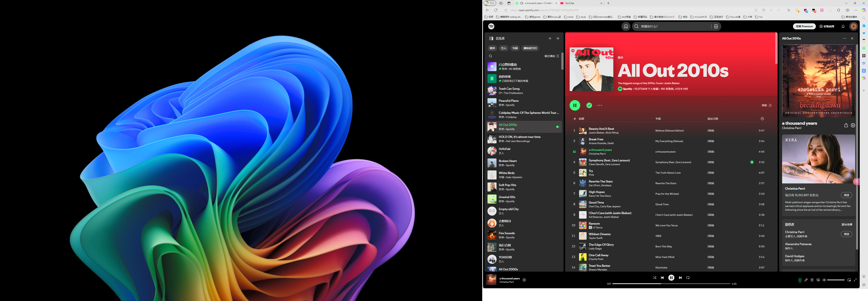Open the lyrics microphone icon
This screenshot has height=301, width=868.
(x=806, y=280)
